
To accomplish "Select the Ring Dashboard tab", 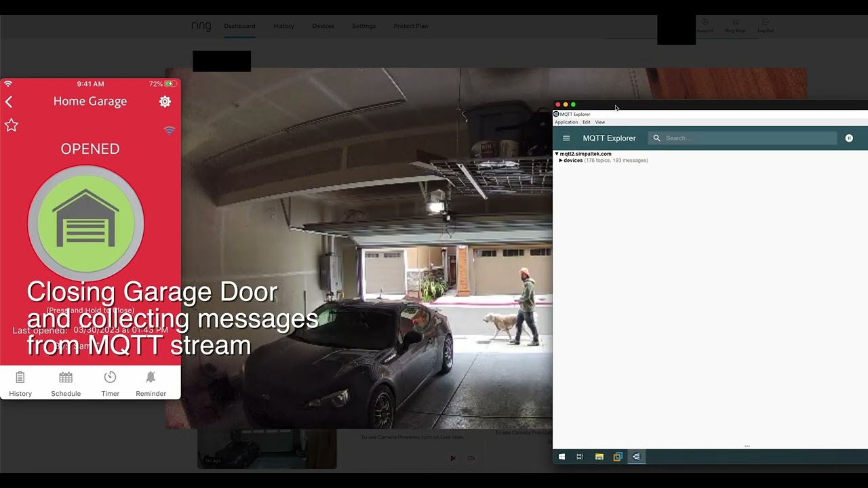I will point(239,26).
